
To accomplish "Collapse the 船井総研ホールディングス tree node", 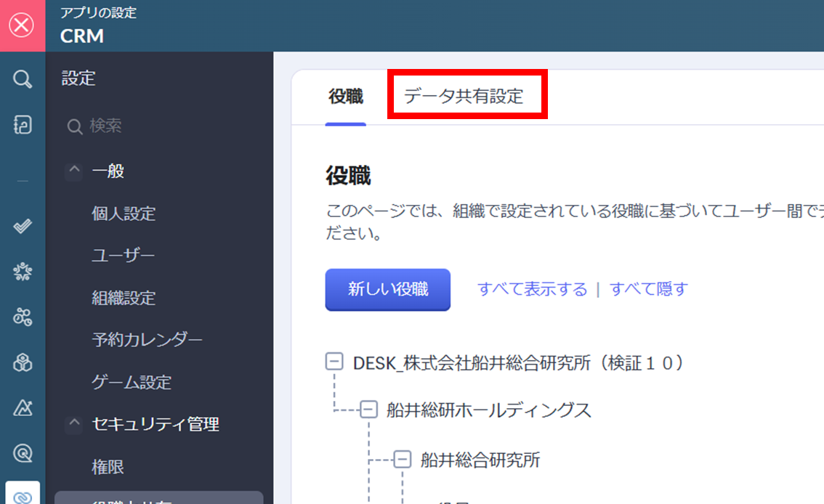I will coord(368,410).
